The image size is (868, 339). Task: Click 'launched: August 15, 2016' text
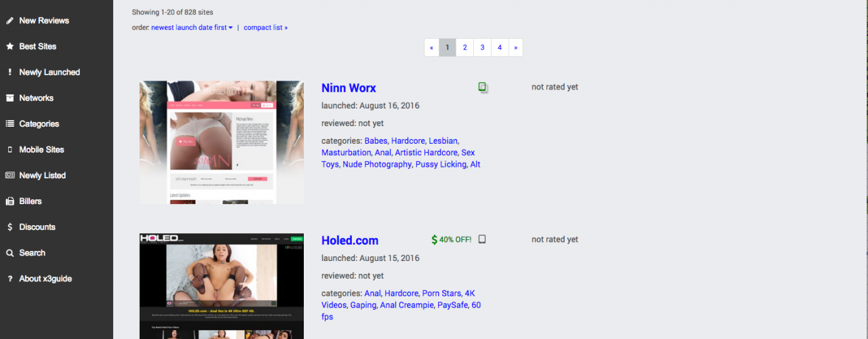click(x=370, y=258)
